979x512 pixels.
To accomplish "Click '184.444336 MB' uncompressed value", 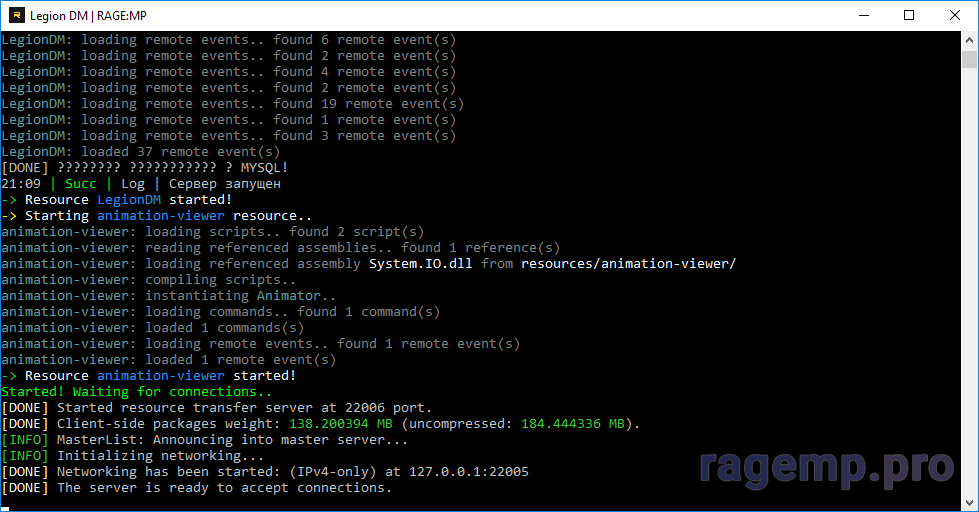I will pos(573,423).
